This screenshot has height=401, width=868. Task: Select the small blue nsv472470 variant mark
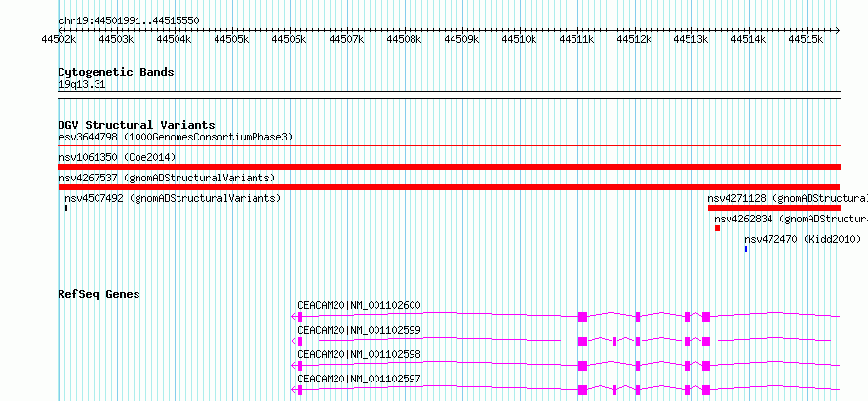(746, 249)
